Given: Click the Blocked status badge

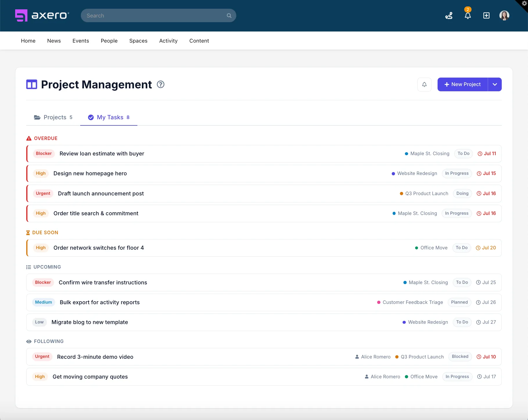Looking at the screenshot, I should click(x=460, y=357).
